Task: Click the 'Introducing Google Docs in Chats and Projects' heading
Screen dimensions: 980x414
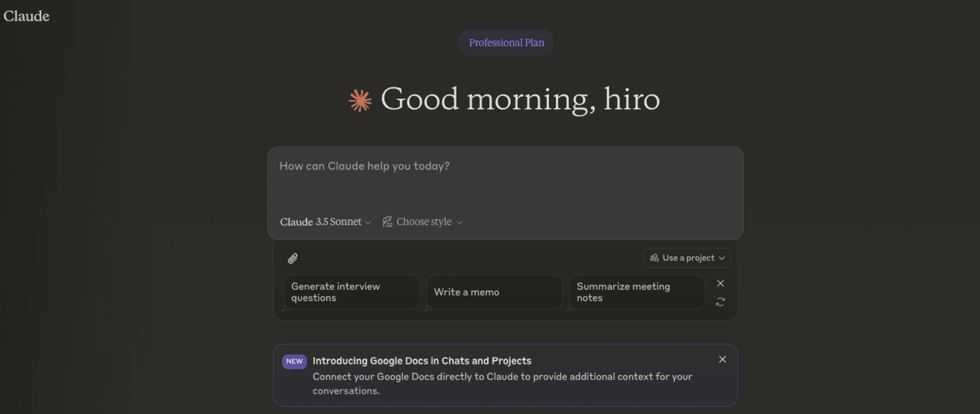Action: coord(422,361)
